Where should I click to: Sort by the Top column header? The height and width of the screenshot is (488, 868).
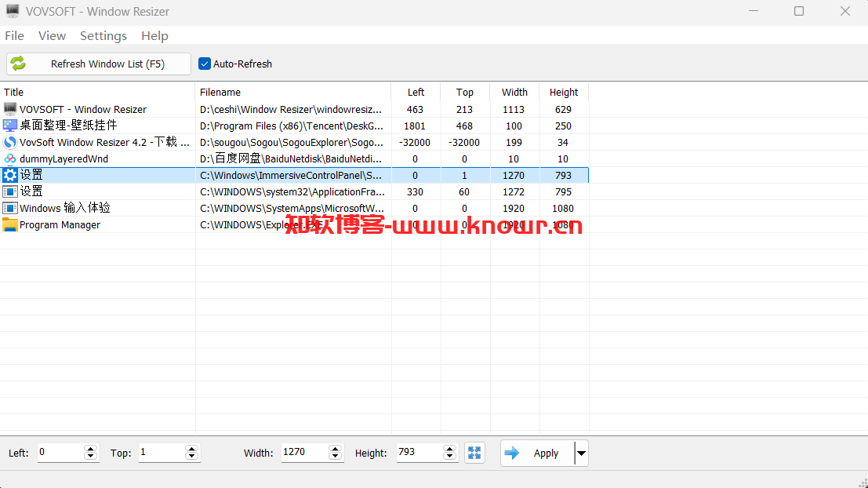pos(465,92)
